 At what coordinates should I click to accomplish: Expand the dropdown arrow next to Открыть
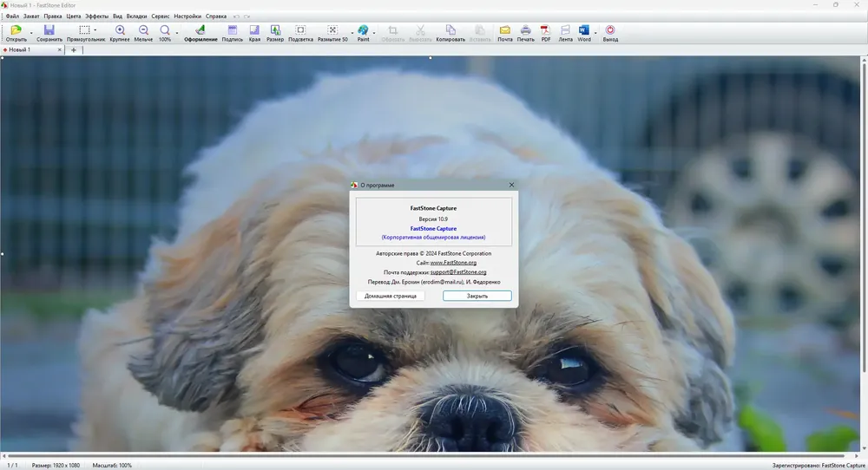[31, 33]
